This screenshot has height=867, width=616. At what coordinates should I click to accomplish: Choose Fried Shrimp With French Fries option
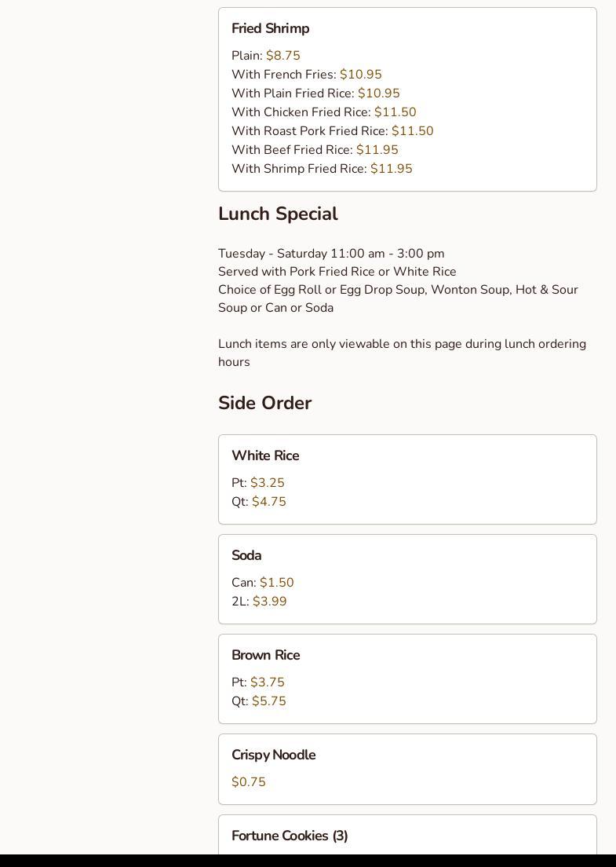tap(306, 75)
